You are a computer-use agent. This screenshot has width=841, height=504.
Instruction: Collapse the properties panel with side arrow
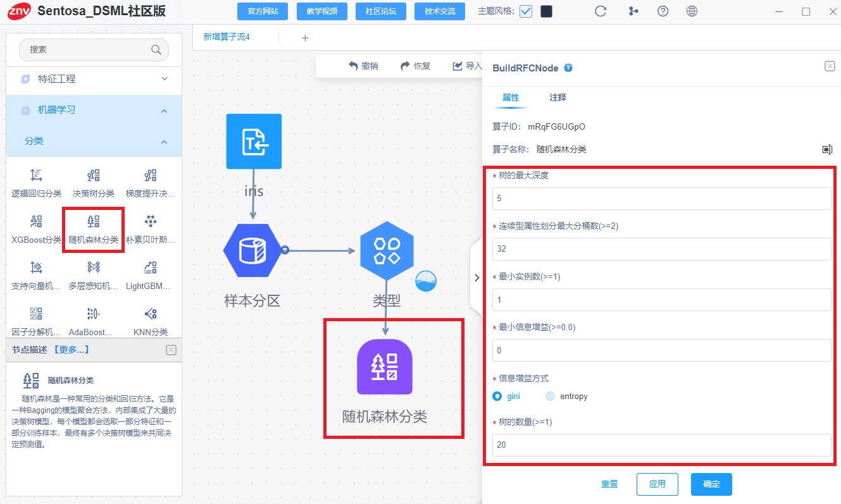(x=477, y=278)
